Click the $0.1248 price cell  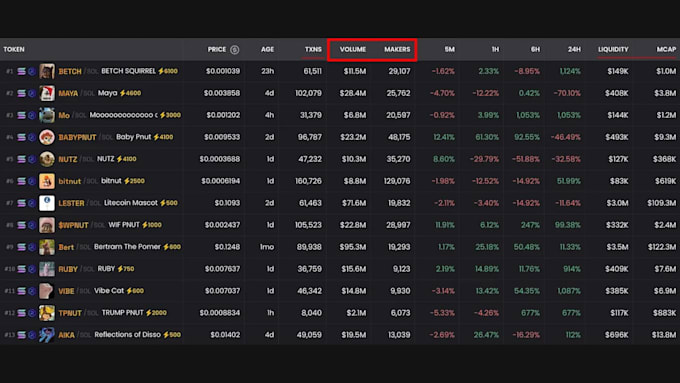tap(227, 247)
